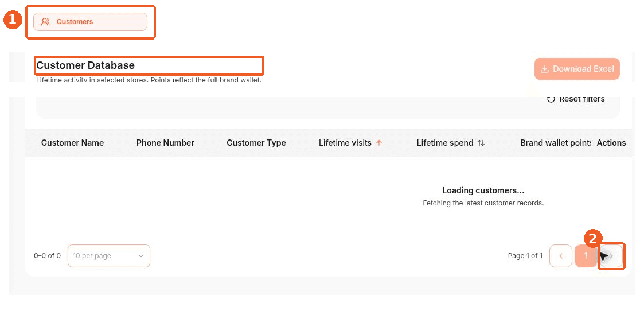This screenshot has width=644, height=315.
Task: Click the Page 1 of 1 text
Action: 525,256
